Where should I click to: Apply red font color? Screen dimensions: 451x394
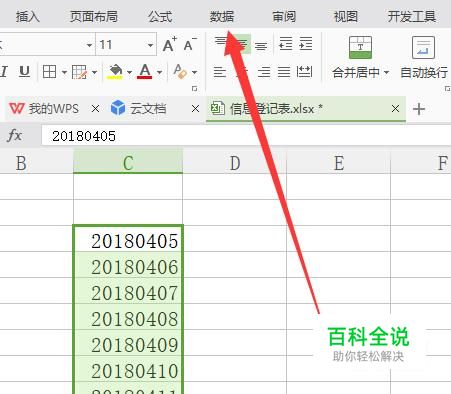pos(145,71)
